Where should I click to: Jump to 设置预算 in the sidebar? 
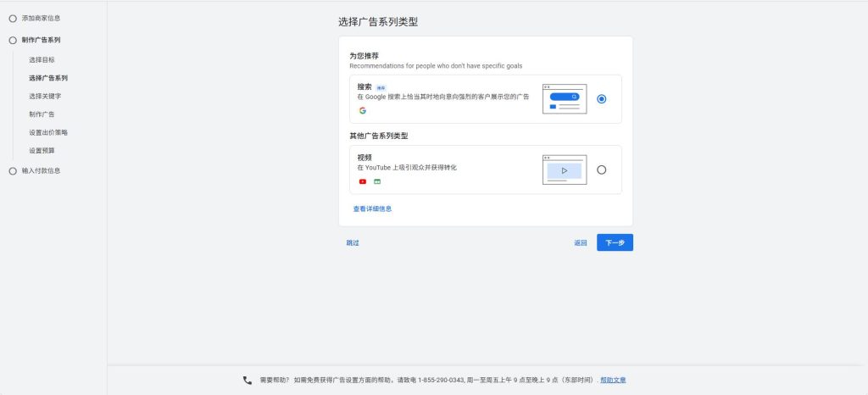pyautogui.click(x=42, y=151)
